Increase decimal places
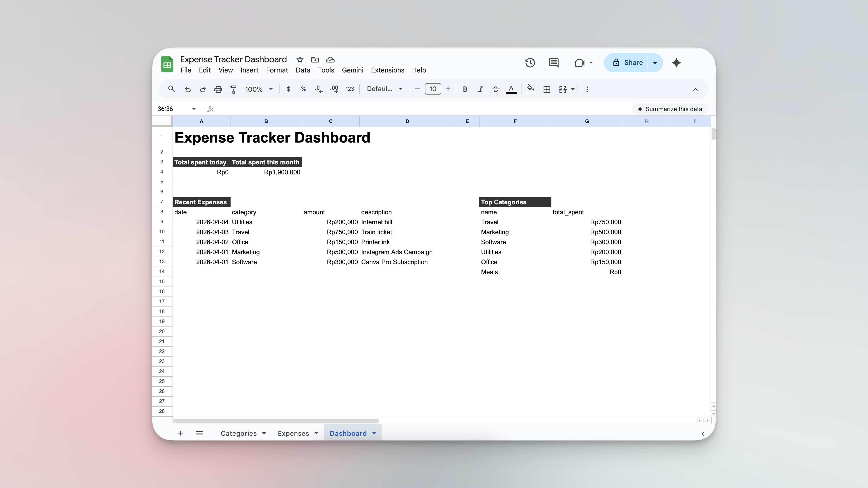 (334, 89)
